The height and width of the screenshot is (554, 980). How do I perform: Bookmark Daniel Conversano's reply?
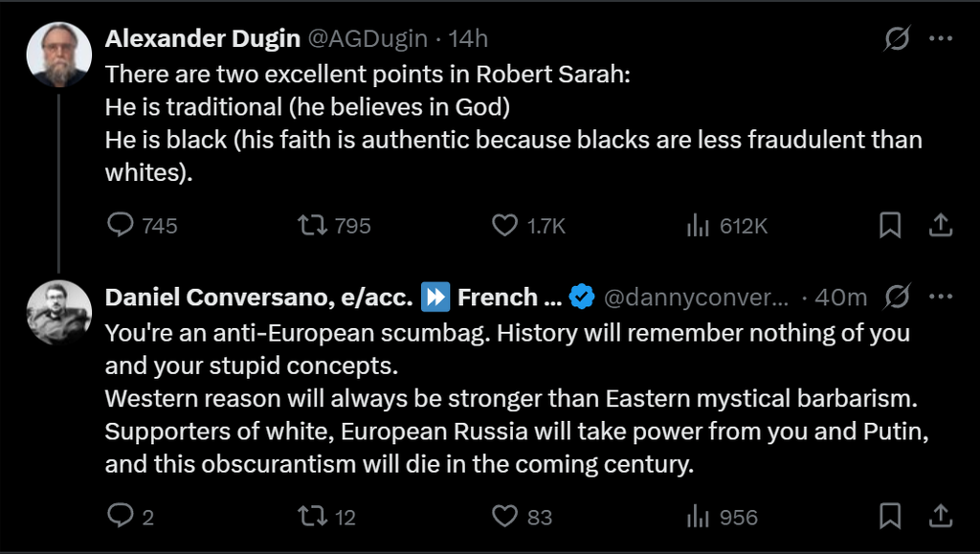click(890, 517)
